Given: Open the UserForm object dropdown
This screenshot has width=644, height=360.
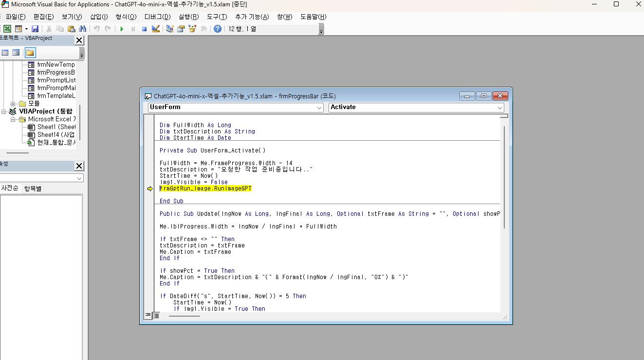Looking at the screenshot, I should (319, 108).
